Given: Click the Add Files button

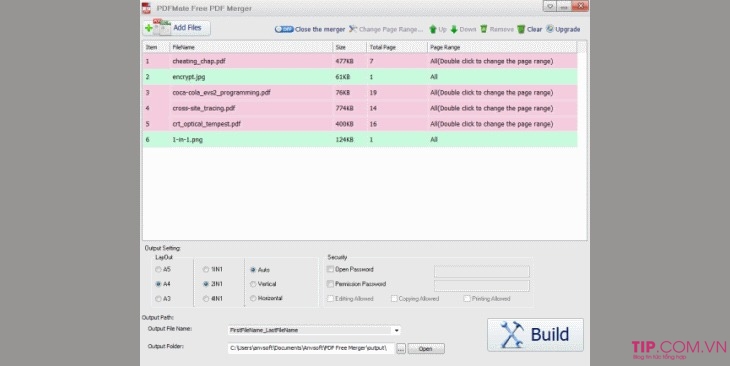Looking at the screenshot, I should click(176, 28).
